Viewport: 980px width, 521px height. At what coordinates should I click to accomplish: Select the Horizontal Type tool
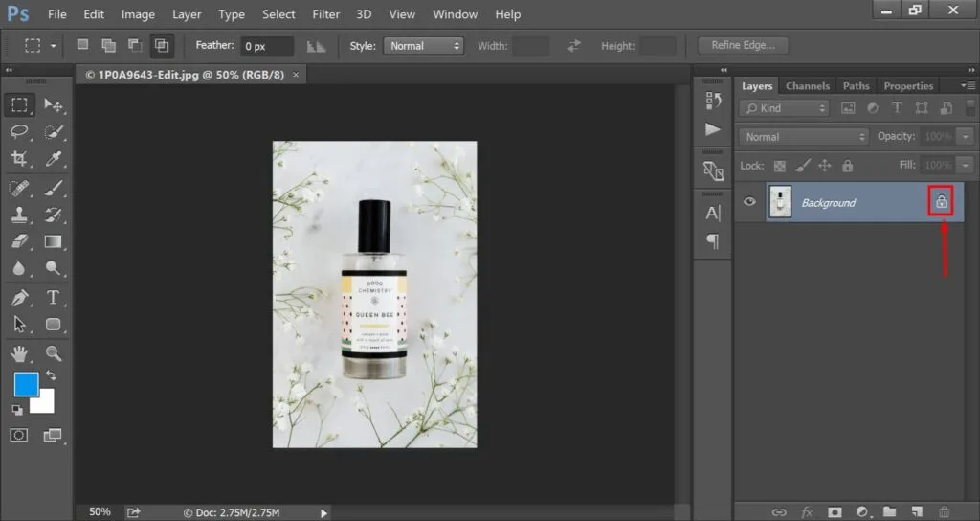coord(54,298)
